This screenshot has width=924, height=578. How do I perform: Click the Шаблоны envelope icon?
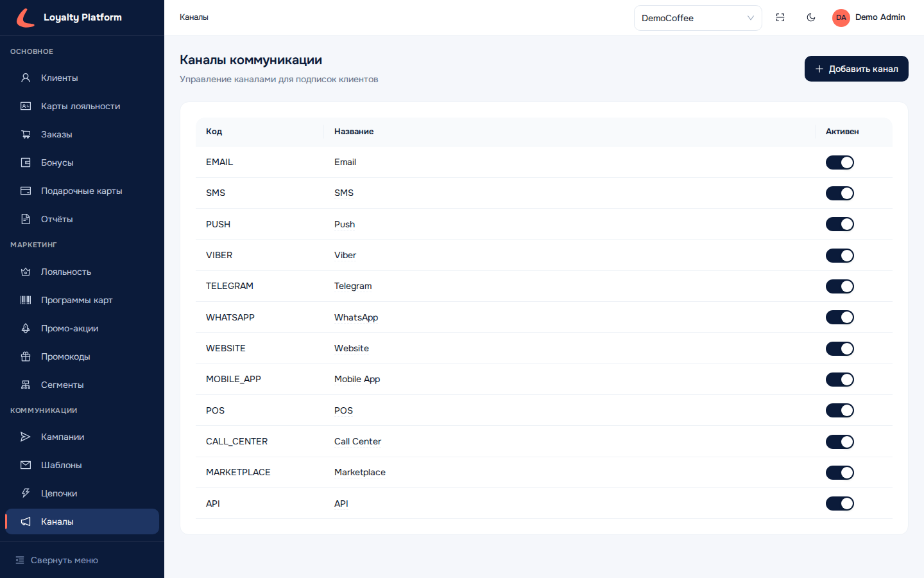[x=26, y=465]
